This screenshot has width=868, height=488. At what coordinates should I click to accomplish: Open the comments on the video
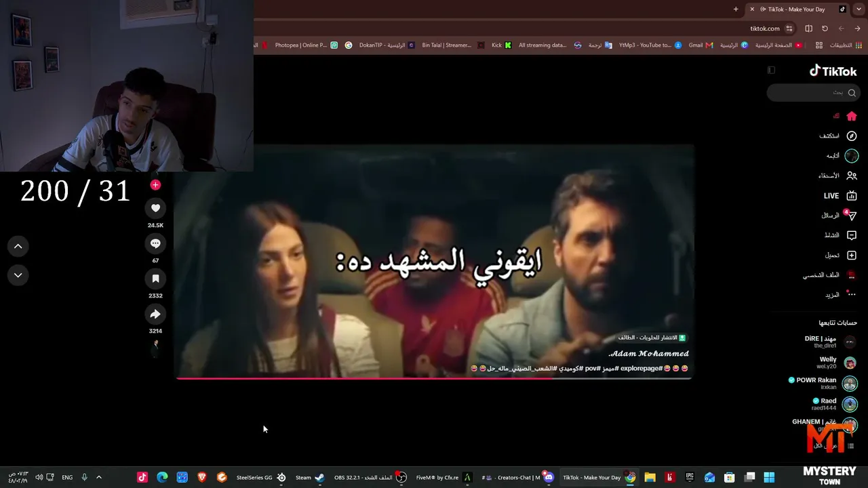click(x=155, y=243)
